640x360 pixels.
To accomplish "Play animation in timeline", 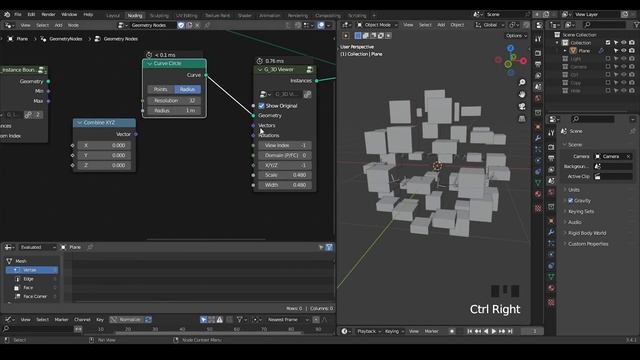I will (494, 331).
